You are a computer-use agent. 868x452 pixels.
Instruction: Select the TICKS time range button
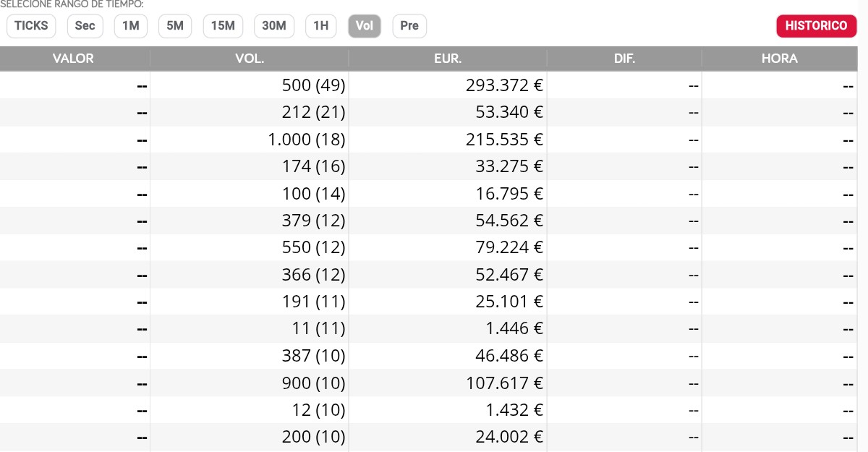pyautogui.click(x=31, y=26)
